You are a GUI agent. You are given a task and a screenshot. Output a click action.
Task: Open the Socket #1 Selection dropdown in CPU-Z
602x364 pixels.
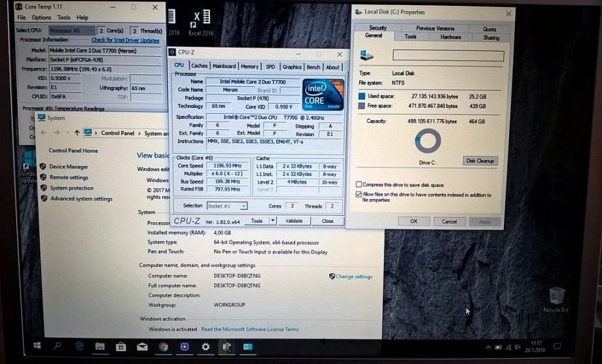pos(227,206)
